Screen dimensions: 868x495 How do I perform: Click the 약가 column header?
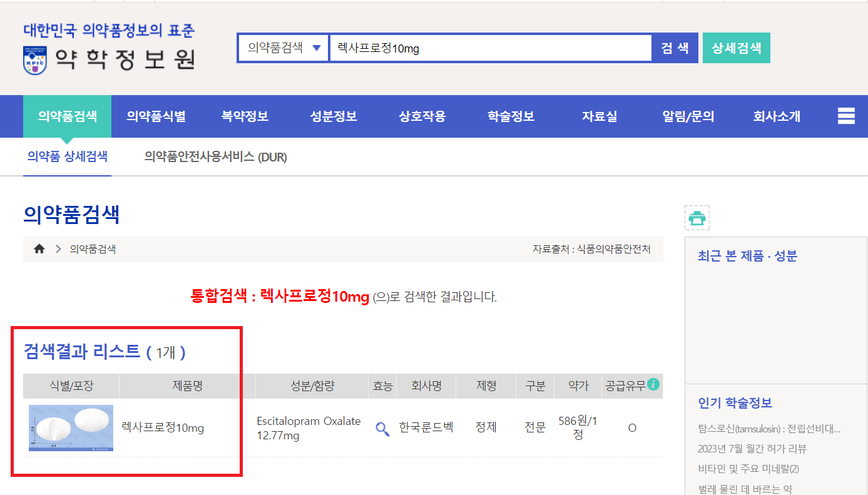click(578, 386)
